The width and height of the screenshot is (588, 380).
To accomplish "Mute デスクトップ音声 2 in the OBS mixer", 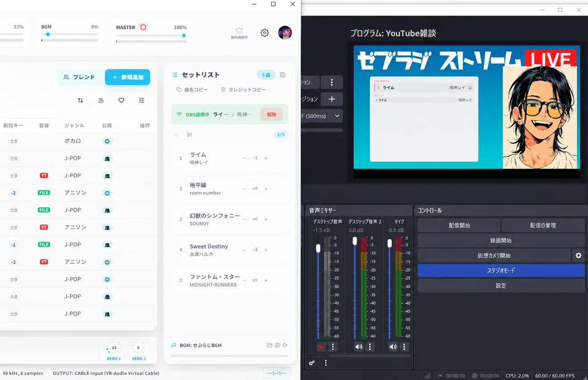I will [x=359, y=347].
